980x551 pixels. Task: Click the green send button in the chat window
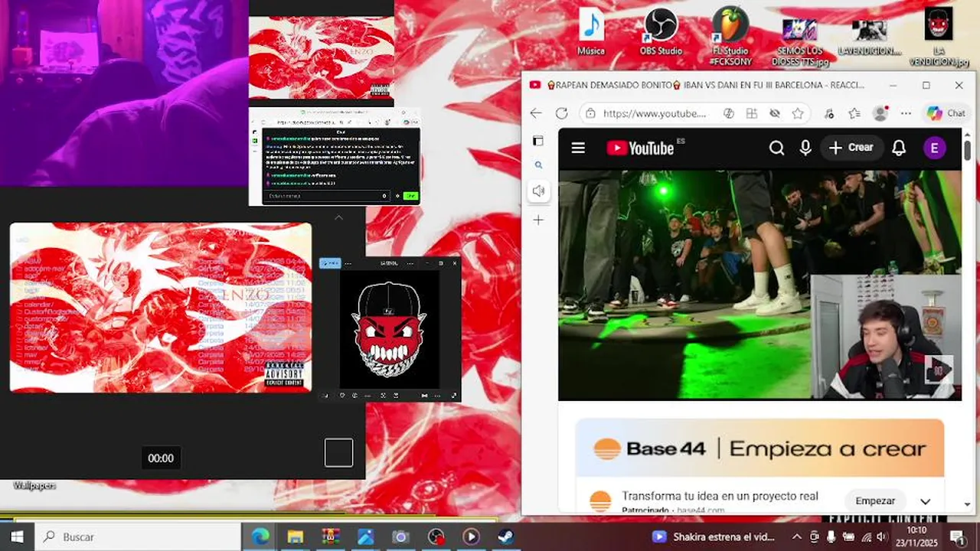click(x=410, y=196)
